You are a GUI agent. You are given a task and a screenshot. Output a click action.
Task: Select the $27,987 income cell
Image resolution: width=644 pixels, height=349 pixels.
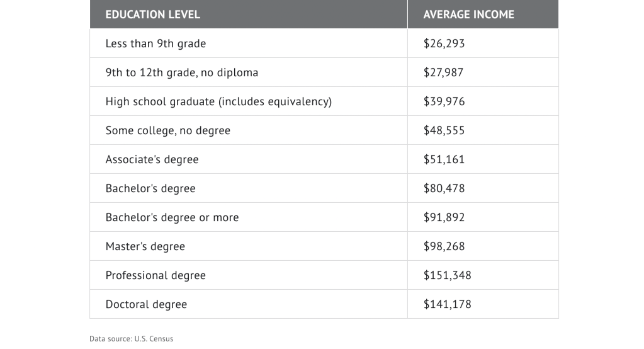pos(443,72)
